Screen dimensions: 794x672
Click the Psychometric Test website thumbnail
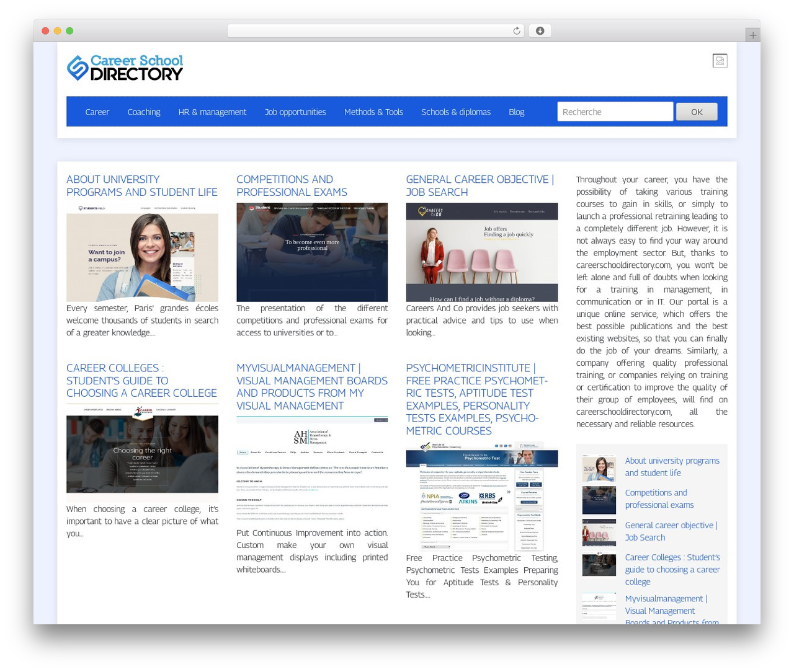[x=482, y=496]
